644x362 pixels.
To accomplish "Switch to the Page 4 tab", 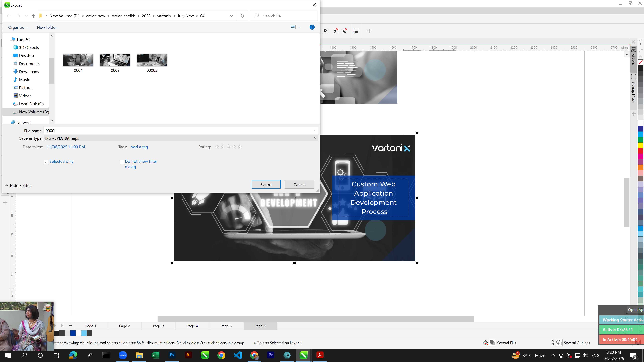I will pos(192,326).
